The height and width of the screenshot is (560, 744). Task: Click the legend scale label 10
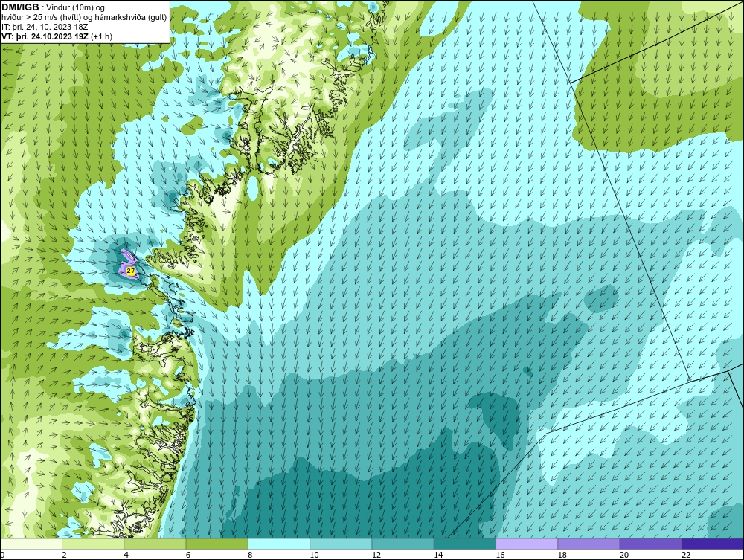point(314,556)
